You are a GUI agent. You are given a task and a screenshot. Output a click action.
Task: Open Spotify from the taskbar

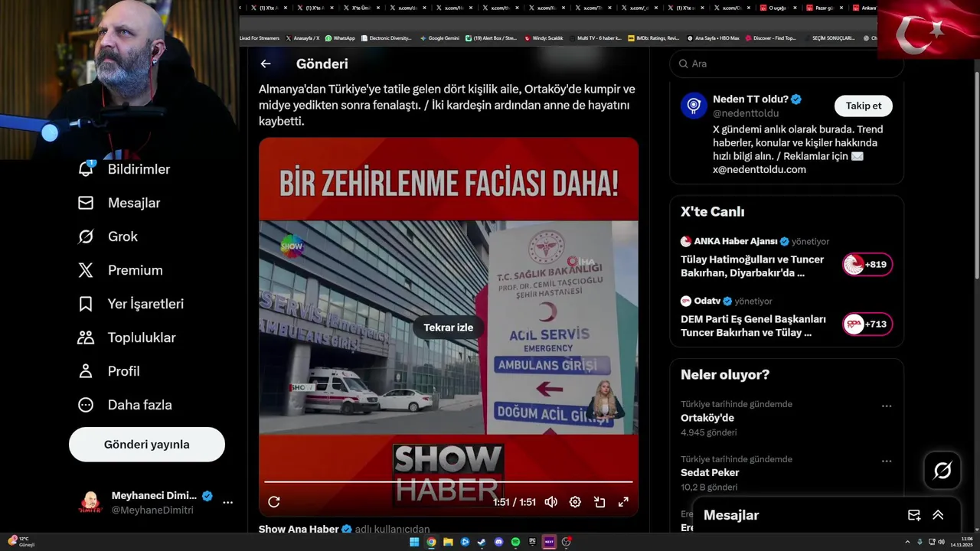pyautogui.click(x=515, y=542)
